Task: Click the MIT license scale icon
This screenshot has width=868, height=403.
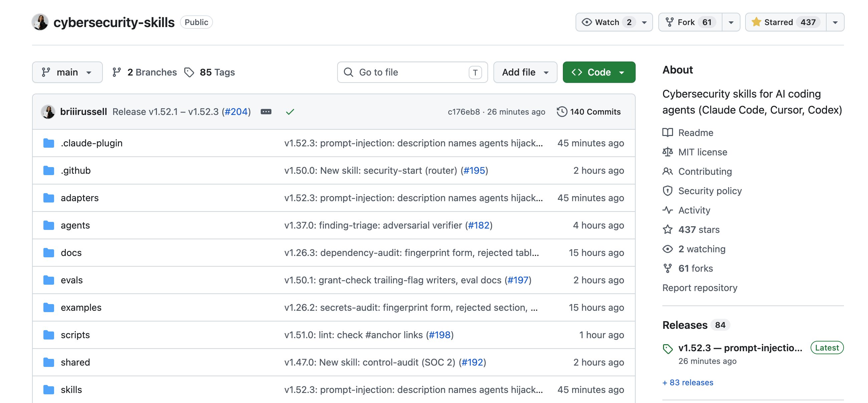Action: (x=667, y=152)
